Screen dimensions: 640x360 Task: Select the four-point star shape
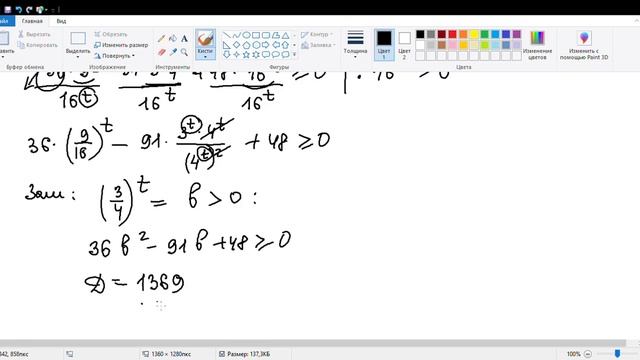[236, 54]
